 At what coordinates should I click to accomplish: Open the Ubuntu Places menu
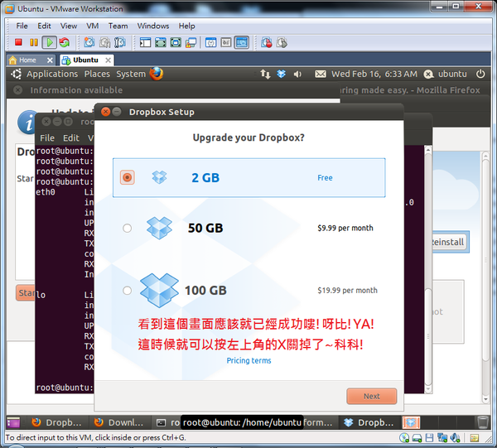pyautogui.click(x=97, y=74)
